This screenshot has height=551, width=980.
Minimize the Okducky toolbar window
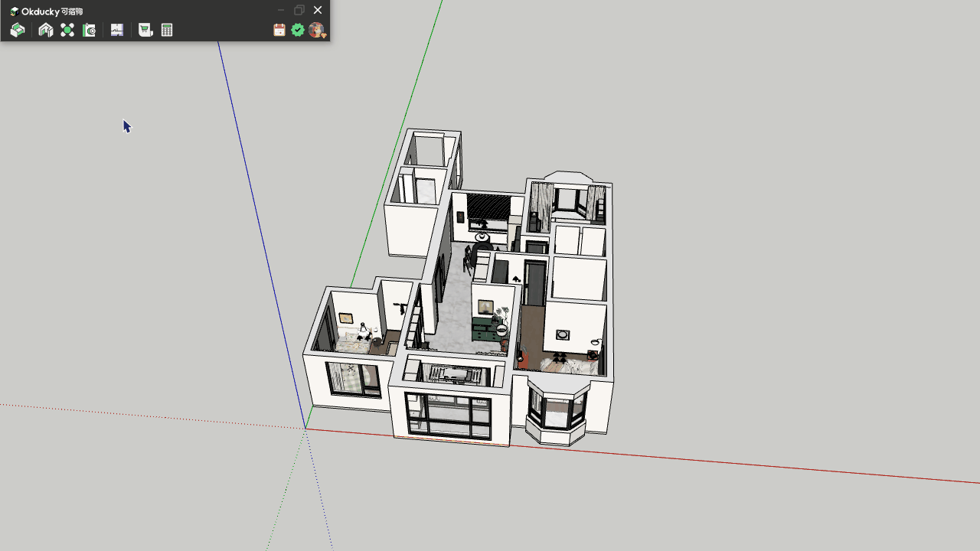[280, 10]
